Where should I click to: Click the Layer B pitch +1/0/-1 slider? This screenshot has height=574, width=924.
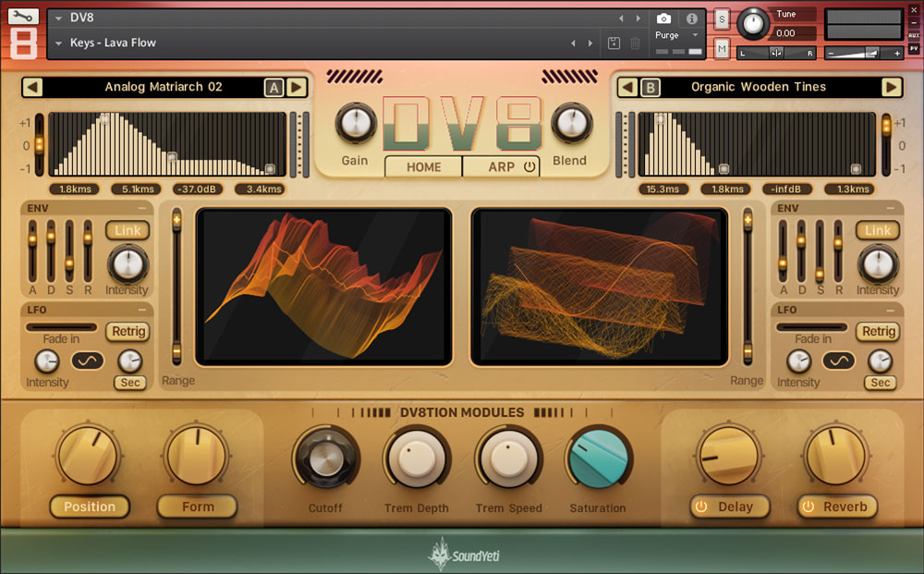pos(886,145)
